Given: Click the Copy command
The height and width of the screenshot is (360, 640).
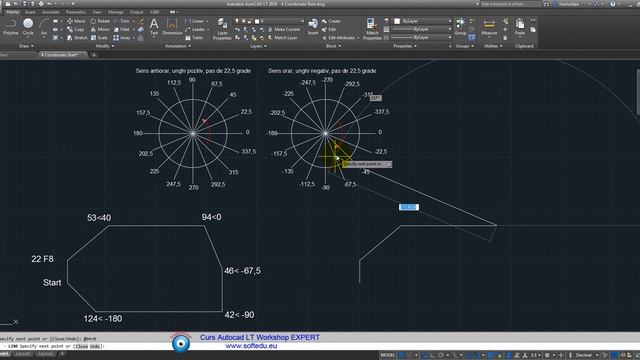Looking at the screenshot, I should (76, 29).
